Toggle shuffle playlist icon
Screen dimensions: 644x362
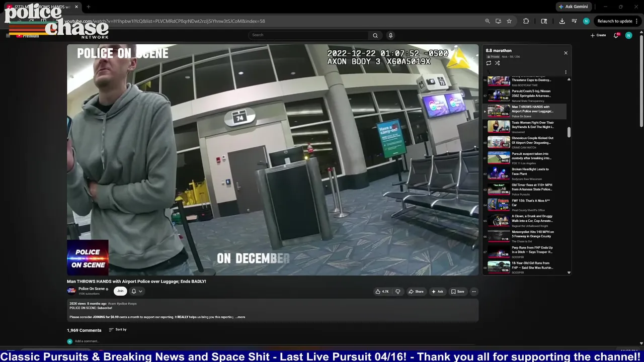tap(497, 63)
